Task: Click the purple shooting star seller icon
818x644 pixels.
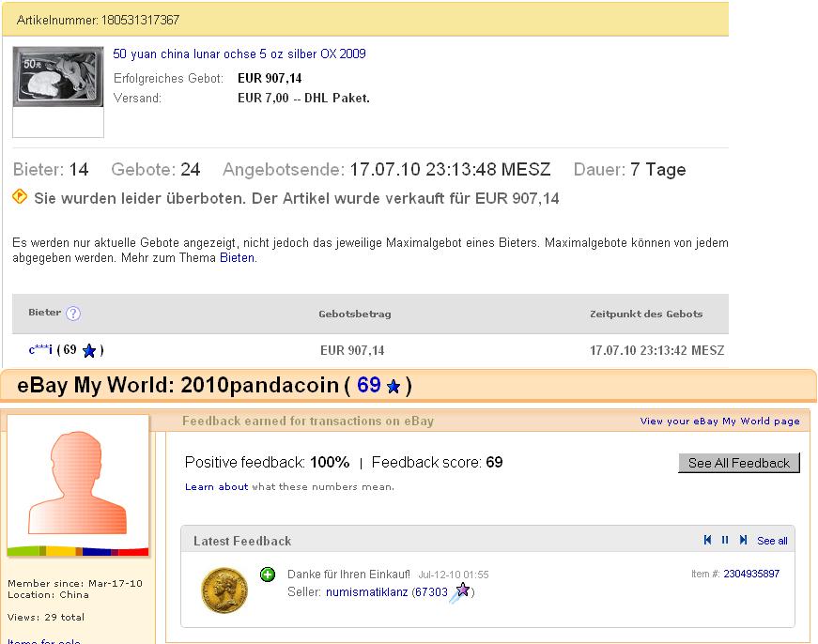Action: 460,593
